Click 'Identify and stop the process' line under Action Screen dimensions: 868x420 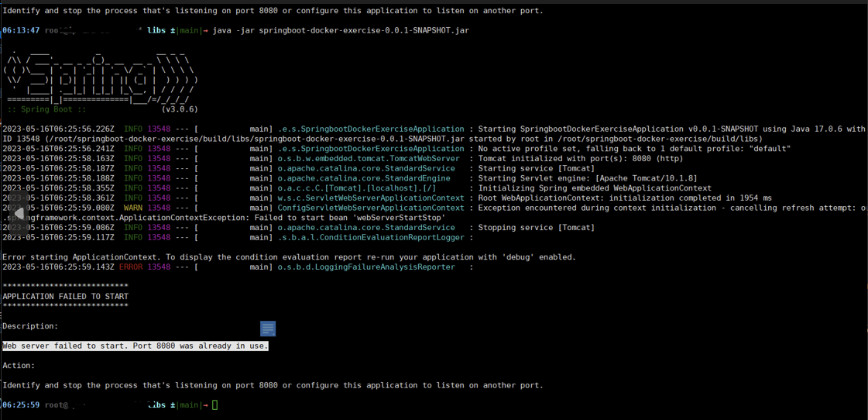tap(273, 385)
